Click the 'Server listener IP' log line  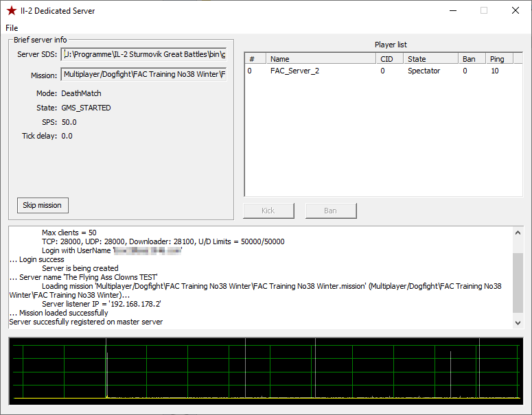click(x=102, y=304)
